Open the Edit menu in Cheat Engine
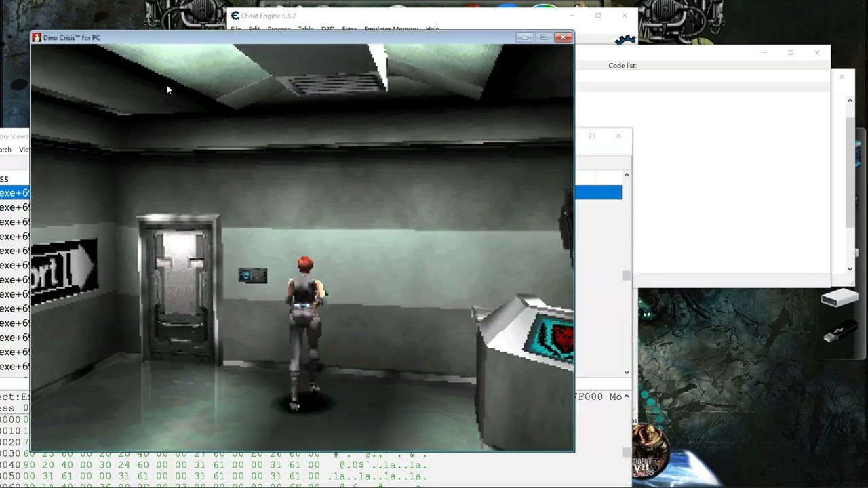This screenshot has height=488, width=868. [254, 29]
